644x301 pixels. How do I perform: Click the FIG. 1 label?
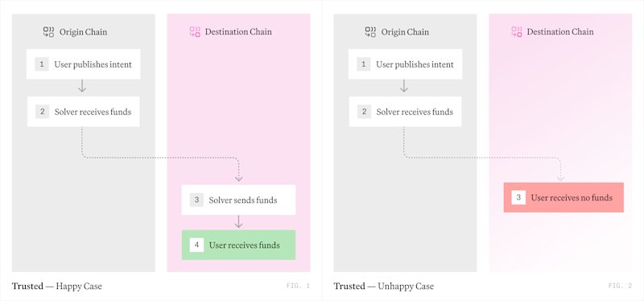click(298, 287)
